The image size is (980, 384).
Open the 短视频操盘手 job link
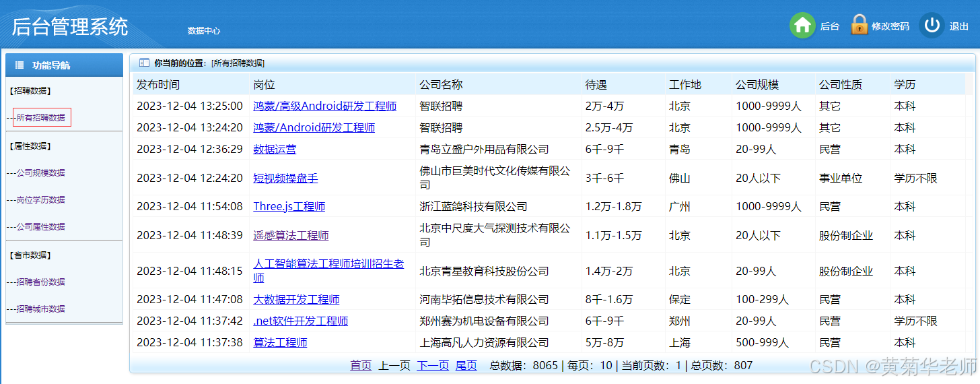click(285, 178)
